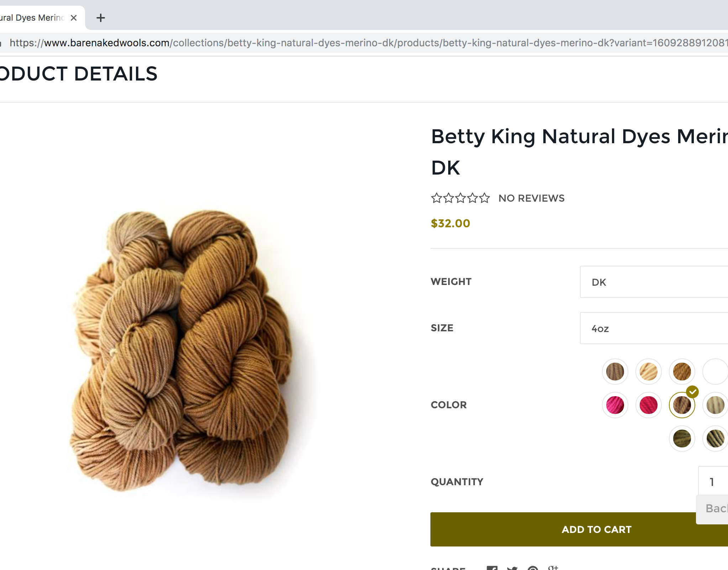Select the crimson red yarn color
728x570 pixels.
(649, 405)
